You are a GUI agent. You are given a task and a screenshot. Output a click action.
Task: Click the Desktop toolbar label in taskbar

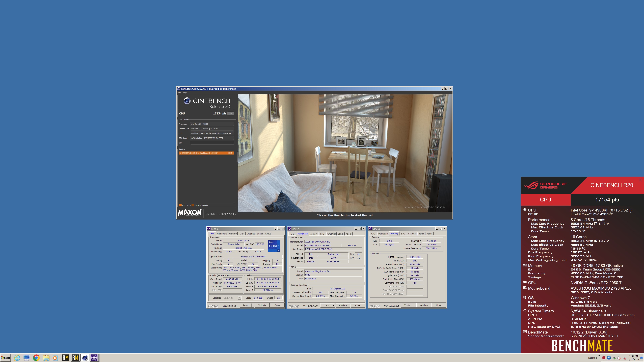click(592, 358)
